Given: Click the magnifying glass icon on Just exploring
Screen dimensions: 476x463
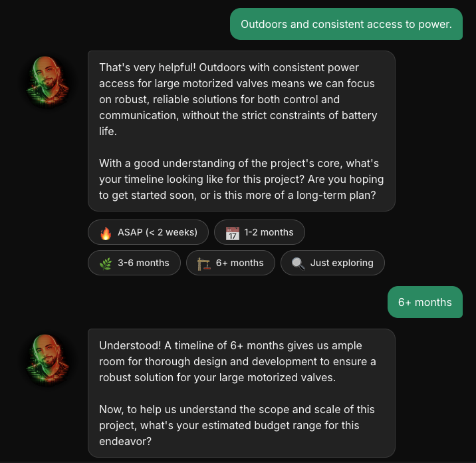Looking at the screenshot, I should (x=298, y=263).
